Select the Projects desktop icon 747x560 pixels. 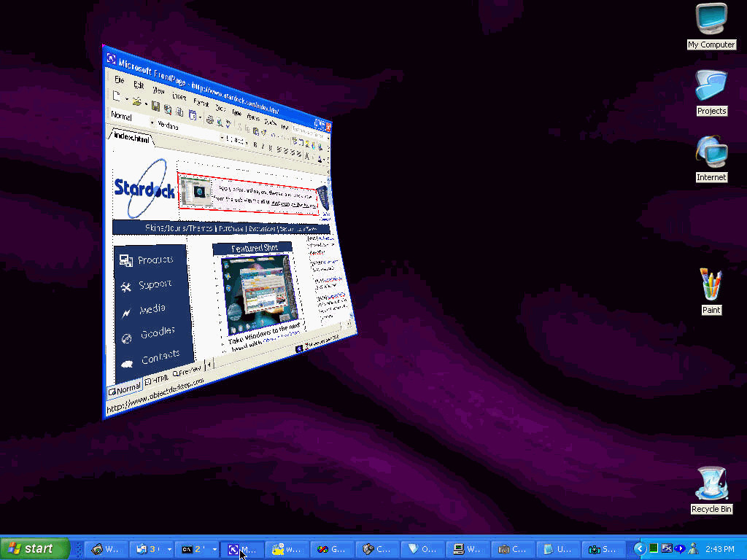pos(711,93)
